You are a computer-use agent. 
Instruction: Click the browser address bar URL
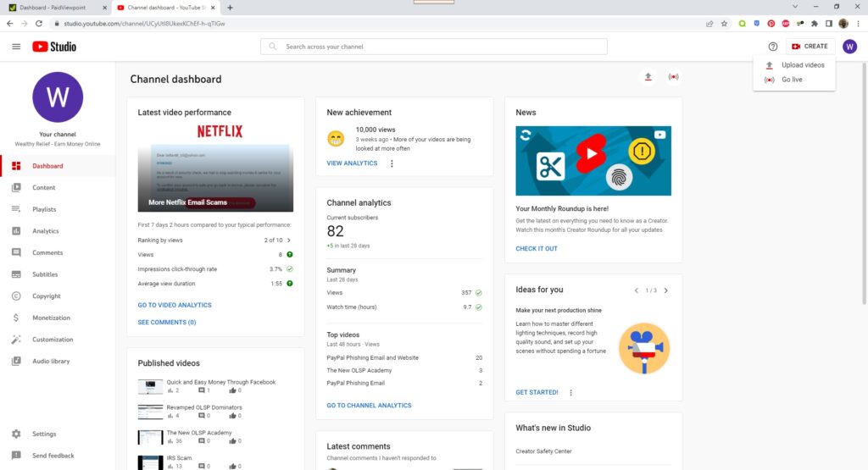(144, 24)
